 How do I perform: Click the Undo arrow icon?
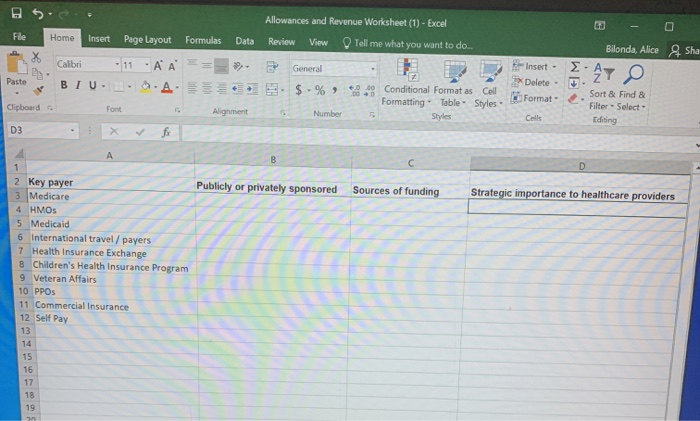pyautogui.click(x=38, y=14)
